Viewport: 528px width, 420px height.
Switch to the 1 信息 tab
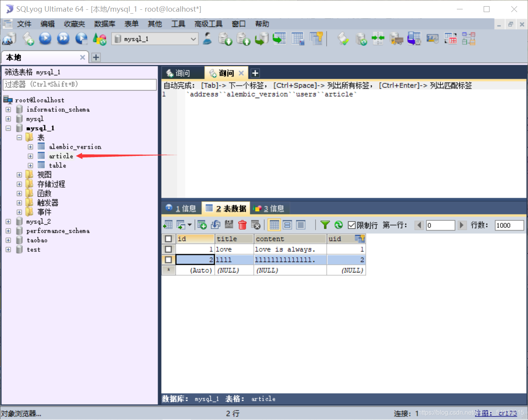(181, 209)
